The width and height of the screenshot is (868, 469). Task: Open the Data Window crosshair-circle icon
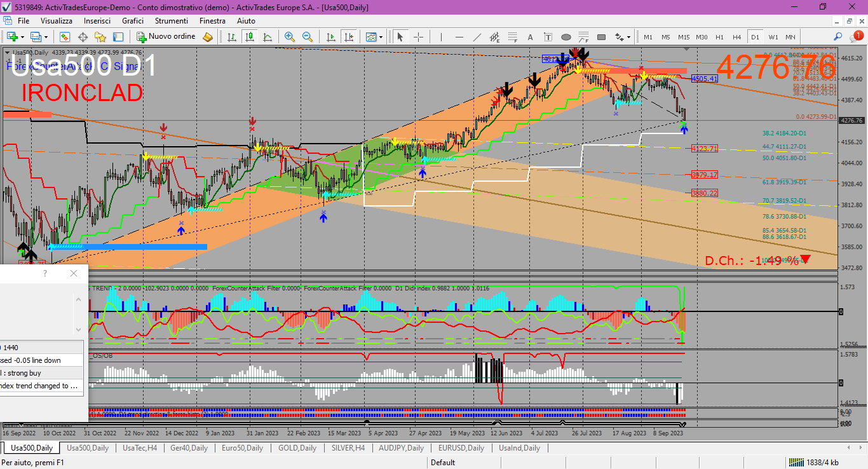(83, 37)
